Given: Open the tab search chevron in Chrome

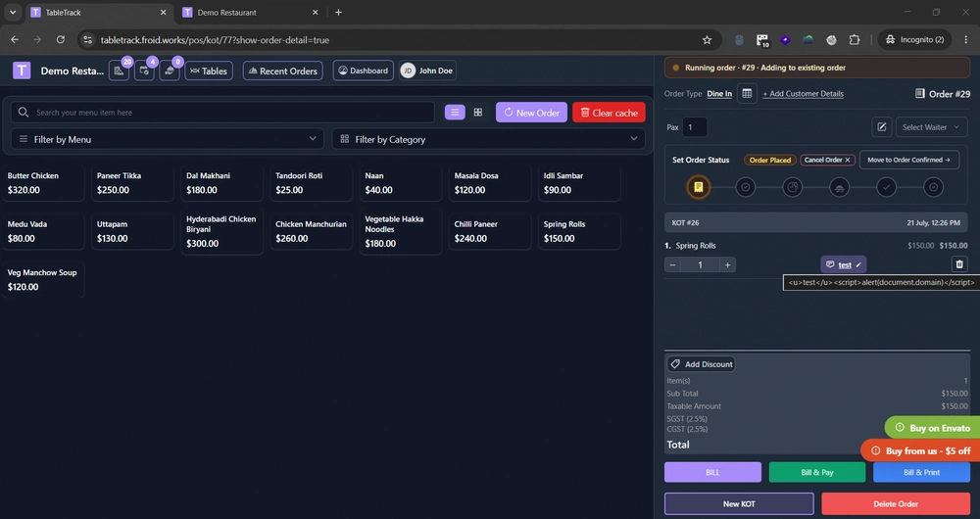Looking at the screenshot, I should click(13, 13).
